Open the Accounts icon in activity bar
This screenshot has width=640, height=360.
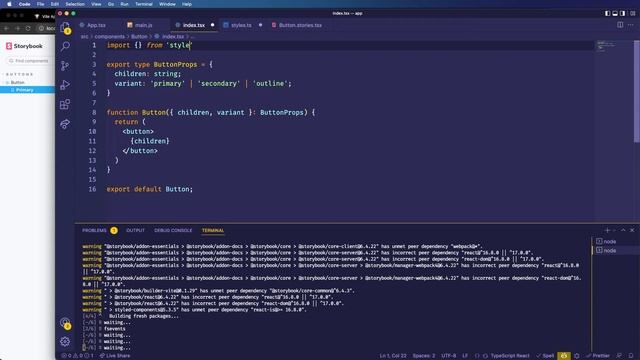pyautogui.click(x=65, y=323)
